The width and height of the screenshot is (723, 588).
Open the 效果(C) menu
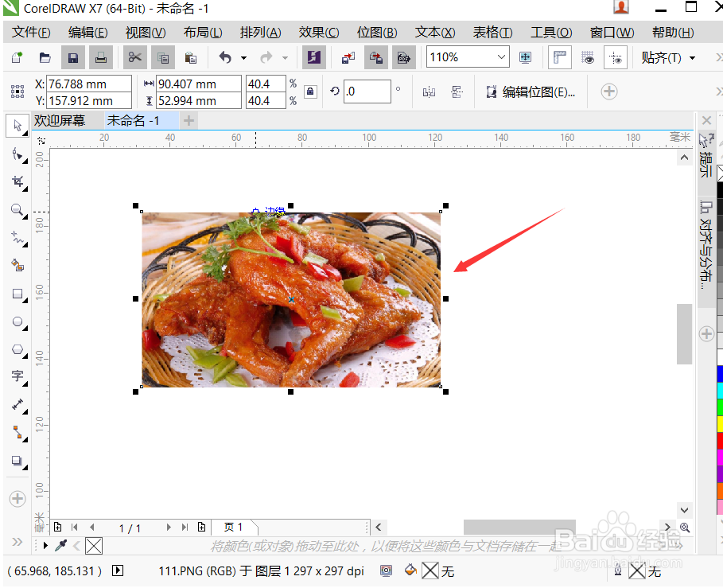(319, 33)
